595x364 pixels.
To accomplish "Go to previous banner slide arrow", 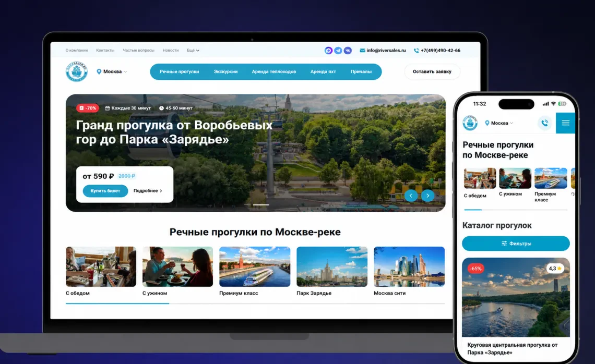I will [411, 196].
